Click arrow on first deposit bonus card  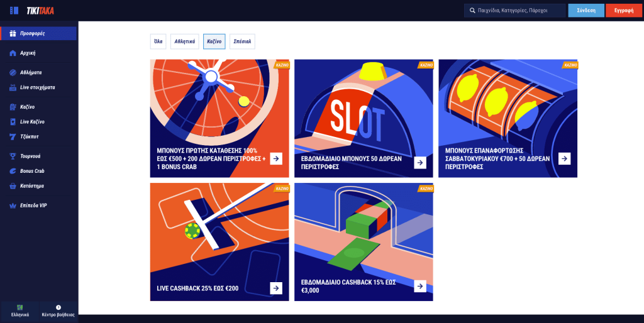coord(276,158)
